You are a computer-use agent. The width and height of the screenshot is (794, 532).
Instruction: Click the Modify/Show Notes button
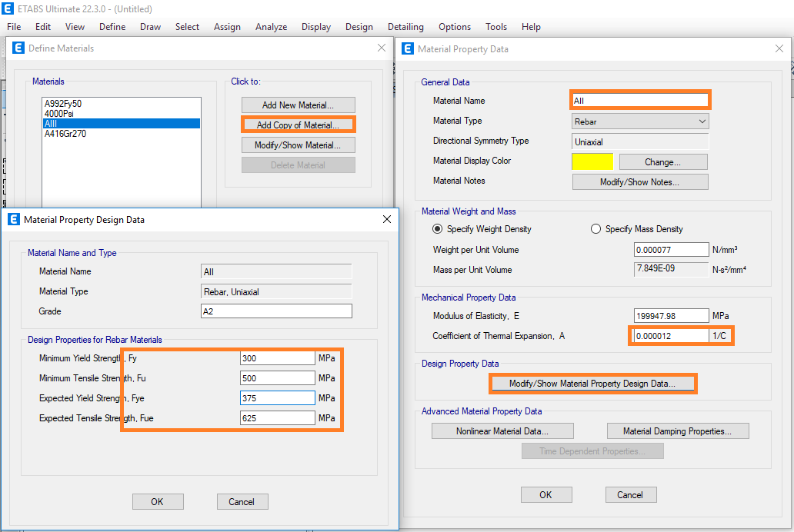(640, 182)
